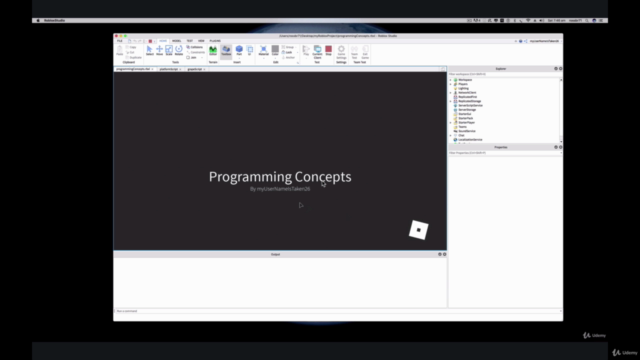Click the Filter Properties search field

pyautogui.click(x=505, y=153)
